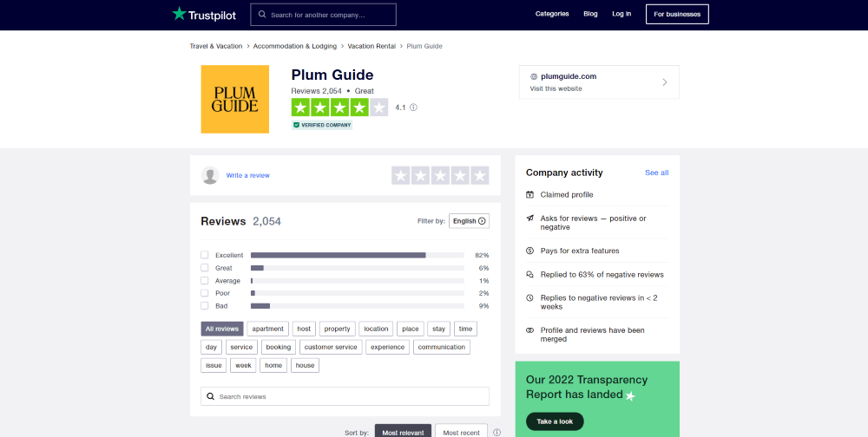Select the communication topic tag

[442, 348]
